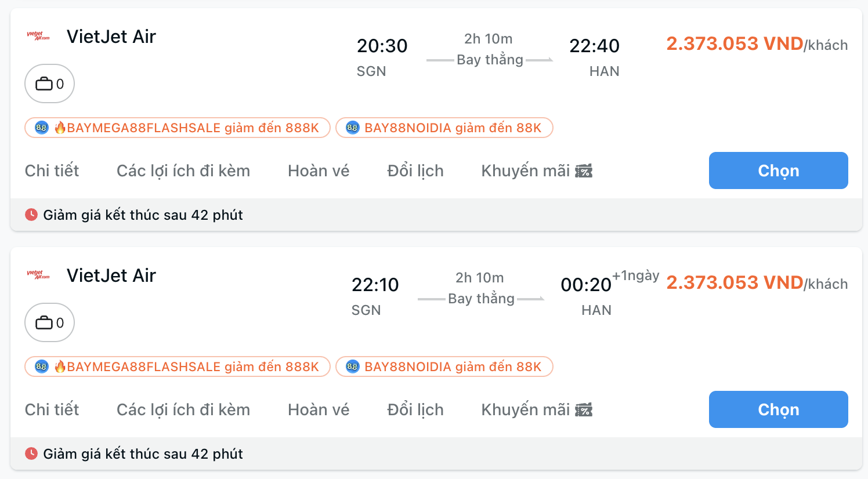Screen dimensions: 868x479
Task: Open Hoàn vé tab on first flight
Action: 319,171
